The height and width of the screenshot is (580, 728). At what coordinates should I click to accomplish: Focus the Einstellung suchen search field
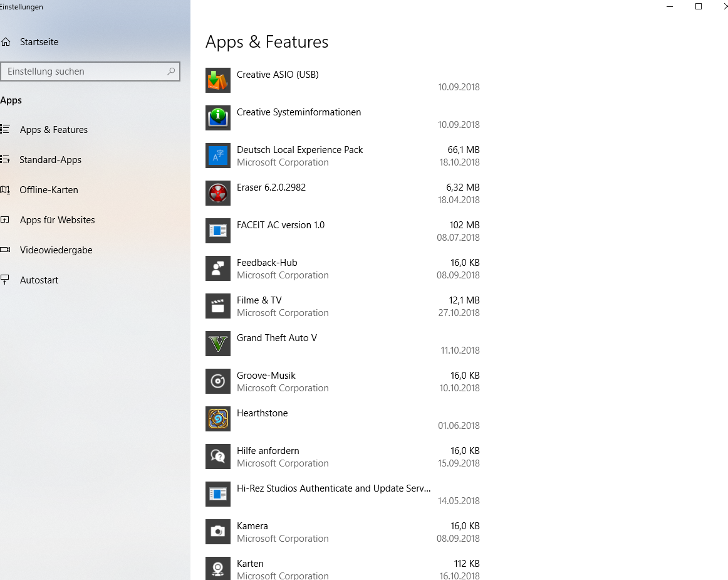90,71
